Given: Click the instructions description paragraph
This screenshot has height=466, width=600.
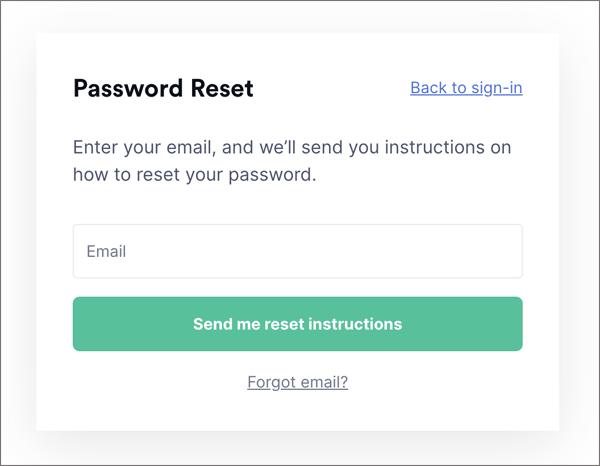Looking at the screenshot, I should [292, 161].
